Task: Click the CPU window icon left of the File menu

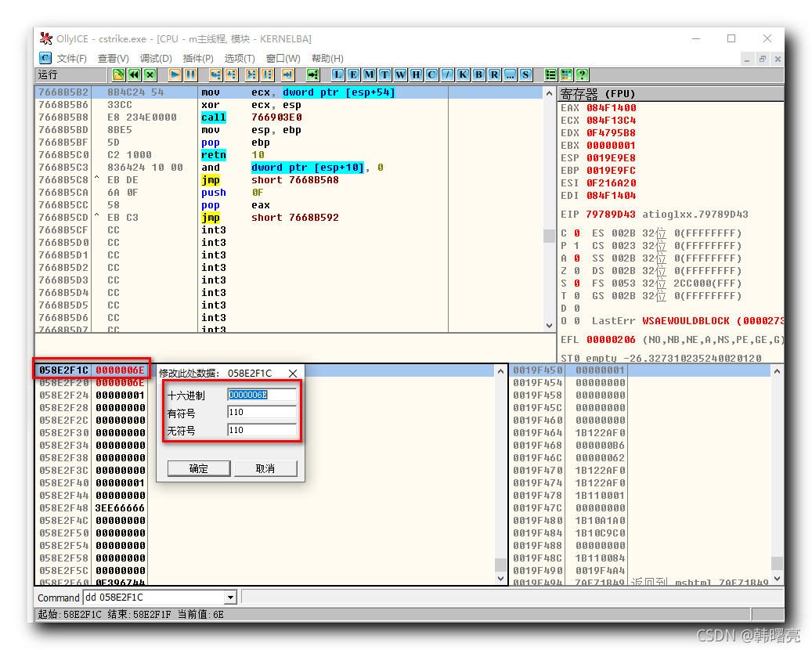Action: (45, 58)
